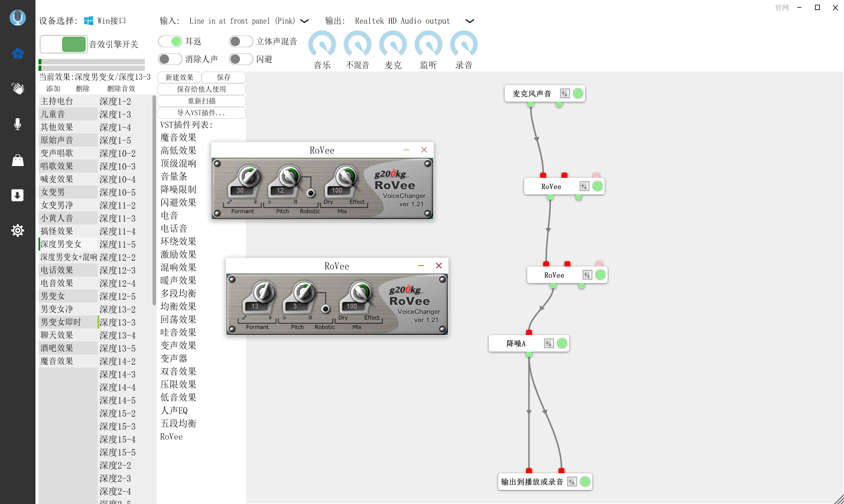The image size is (844, 504).
Task: Adjust the 麦克 volume knob
Action: click(x=393, y=44)
